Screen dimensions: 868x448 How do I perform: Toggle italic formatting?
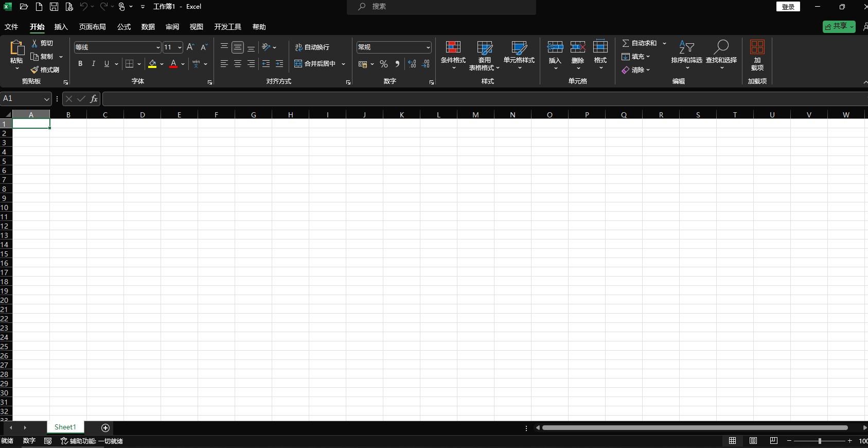93,64
